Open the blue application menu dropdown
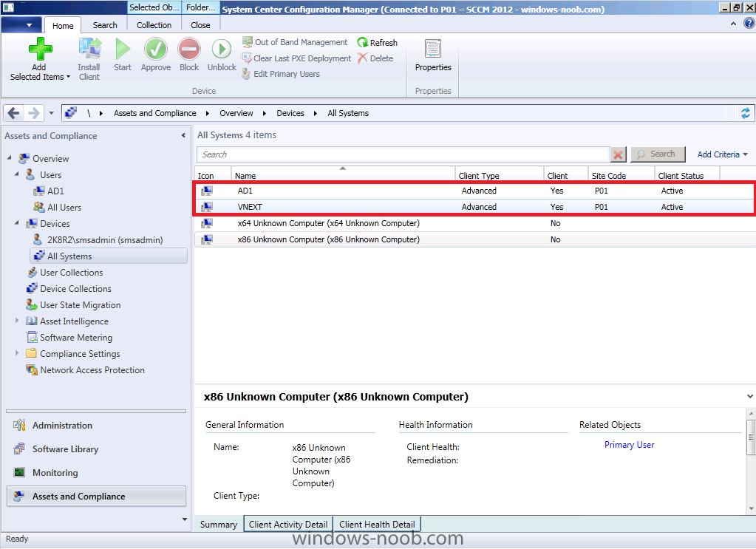Screen dimensions: 756x549 click(x=21, y=24)
